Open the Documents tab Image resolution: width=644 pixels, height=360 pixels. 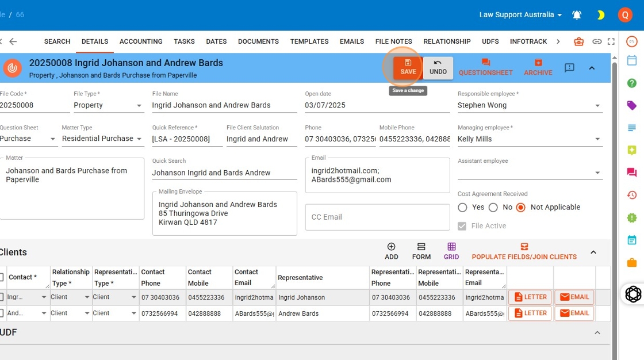[x=258, y=41]
